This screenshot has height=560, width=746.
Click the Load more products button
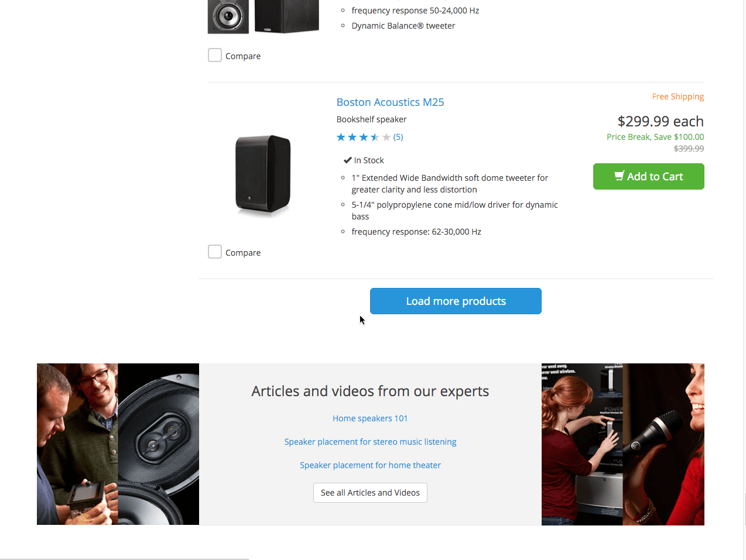[x=456, y=301]
